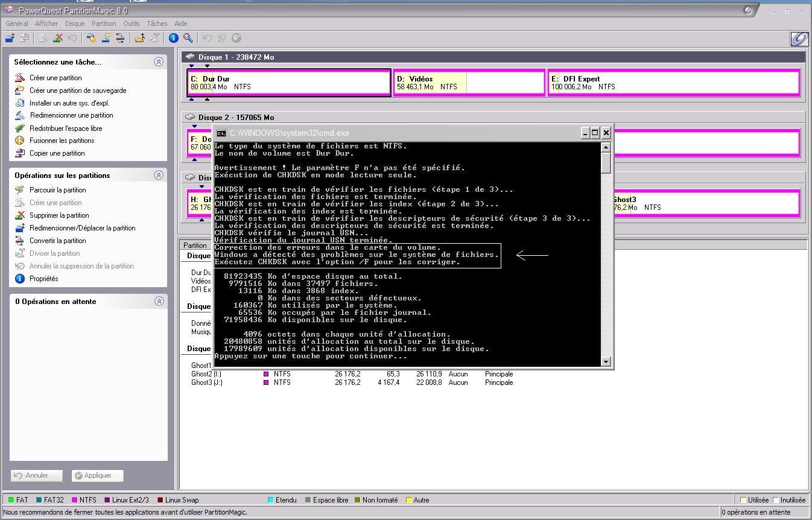Click the format partition toolbar icon
The image size is (812, 520).
click(x=106, y=38)
